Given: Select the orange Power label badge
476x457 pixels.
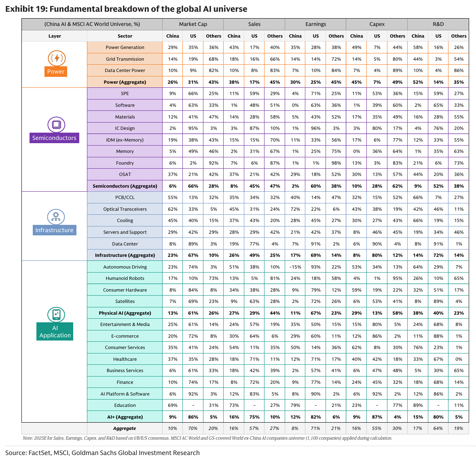Looking at the screenshot, I should tap(56, 72).
